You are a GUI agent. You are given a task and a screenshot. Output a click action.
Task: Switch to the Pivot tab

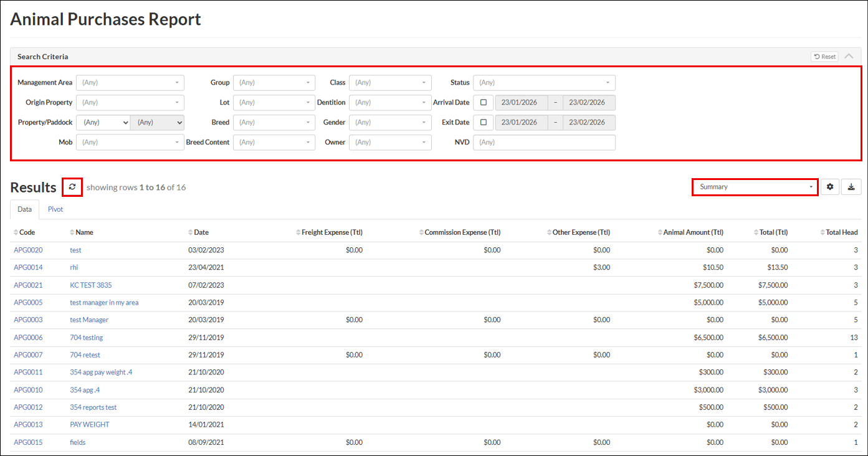[55, 209]
